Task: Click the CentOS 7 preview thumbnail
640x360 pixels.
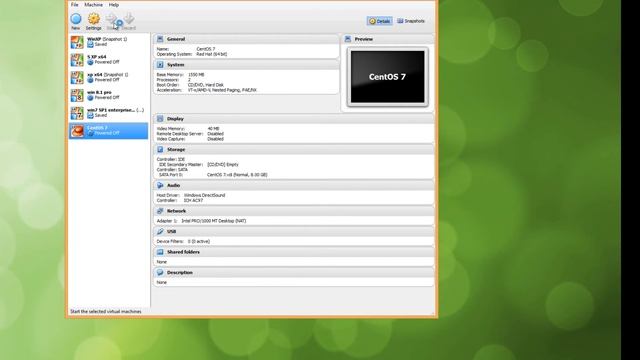Action: 387,77
